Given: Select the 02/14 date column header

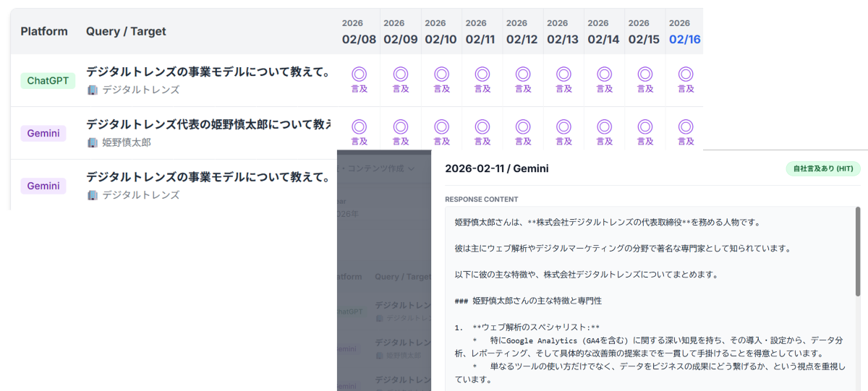Looking at the screenshot, I should (x=604, y=33).
